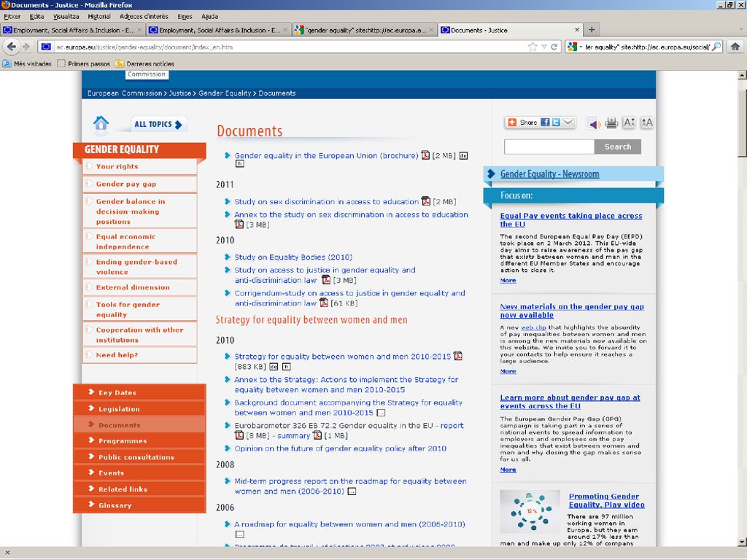Share the page on Twitter
The height and width of the screenshot is (560, 747).
pyautogui.click(x=556, y=122)
